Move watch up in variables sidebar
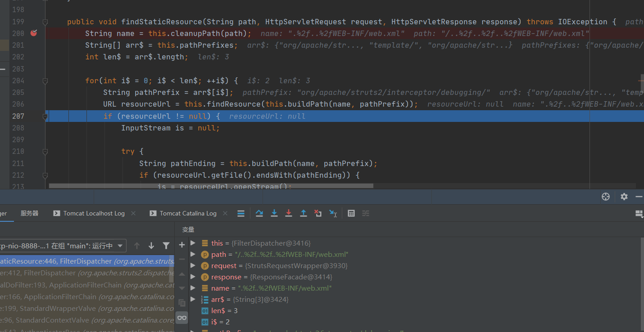644x332 pixels. 182,274
